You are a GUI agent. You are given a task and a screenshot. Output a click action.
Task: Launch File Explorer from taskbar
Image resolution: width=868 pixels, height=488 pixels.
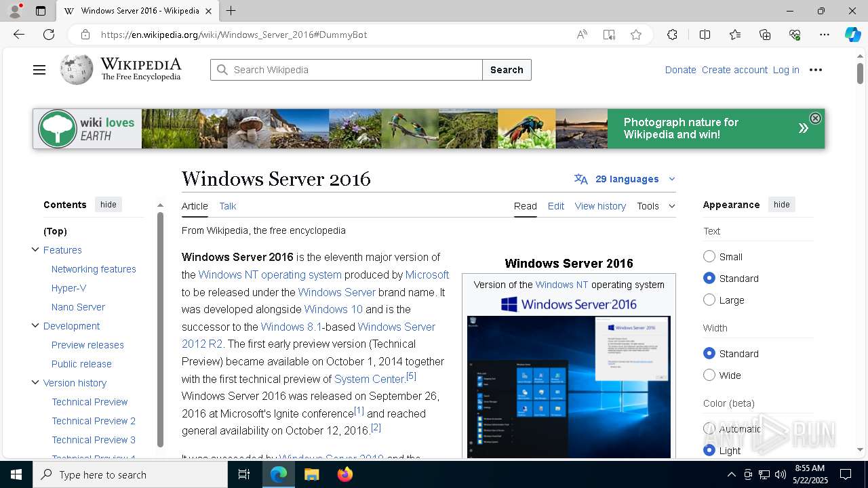click(x=311, y=474)
